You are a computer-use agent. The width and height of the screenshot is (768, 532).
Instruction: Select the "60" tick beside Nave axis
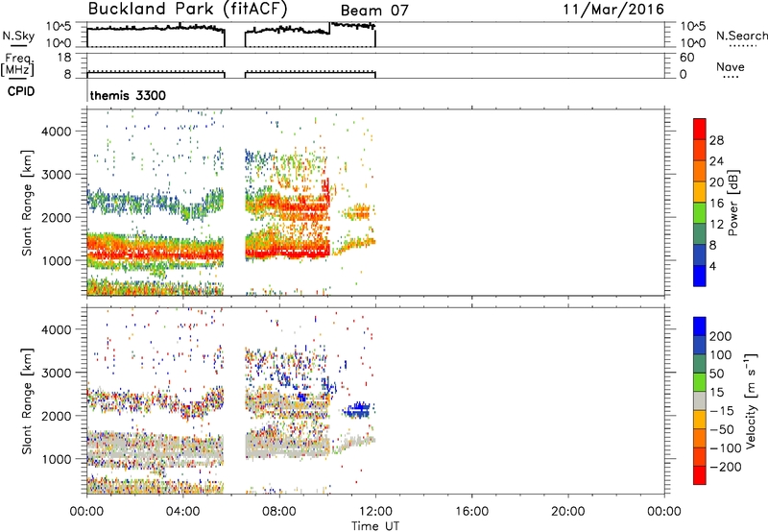click(686, 58)
